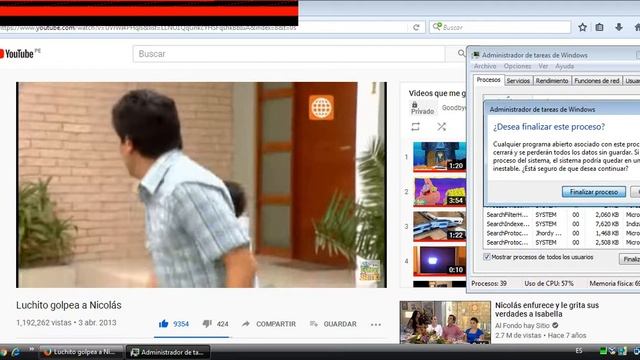The image size is (640, 360).
Task: Switch to Servicios tab
Action: coord(518,81)
